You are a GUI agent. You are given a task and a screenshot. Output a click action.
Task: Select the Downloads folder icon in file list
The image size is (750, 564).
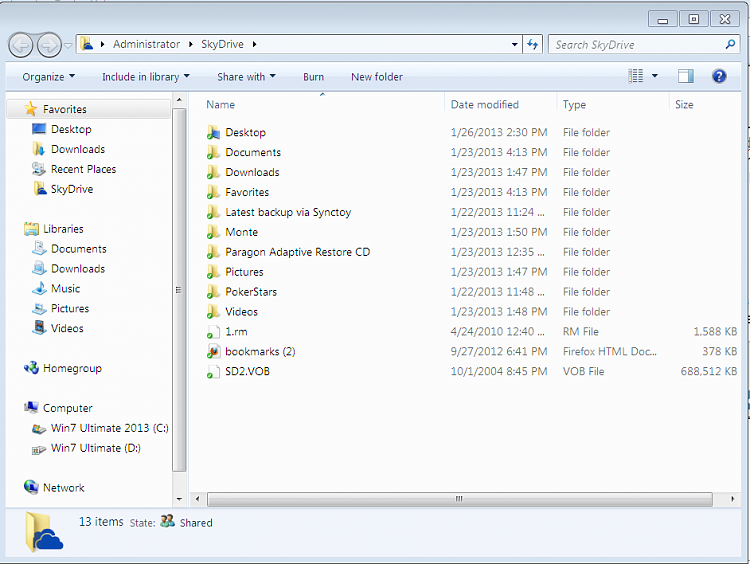213,172
